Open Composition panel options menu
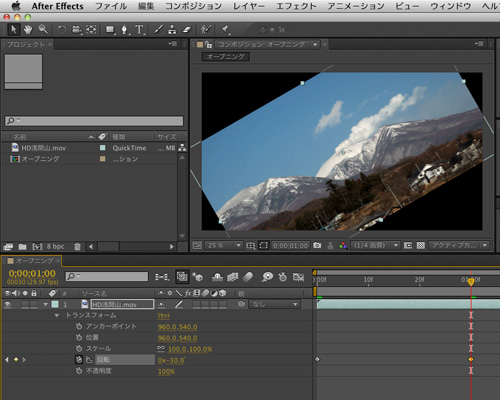500x400 pixels. (x=479, y=44)
